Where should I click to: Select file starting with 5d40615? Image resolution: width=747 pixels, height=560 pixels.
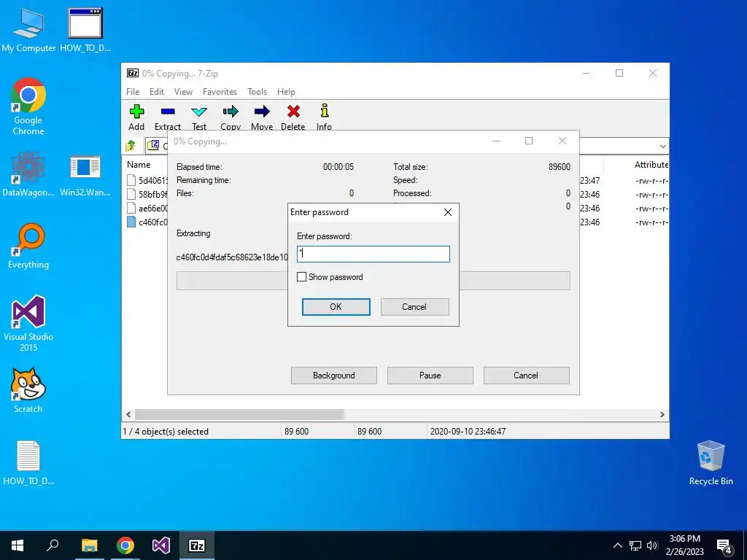click(147, 181)
